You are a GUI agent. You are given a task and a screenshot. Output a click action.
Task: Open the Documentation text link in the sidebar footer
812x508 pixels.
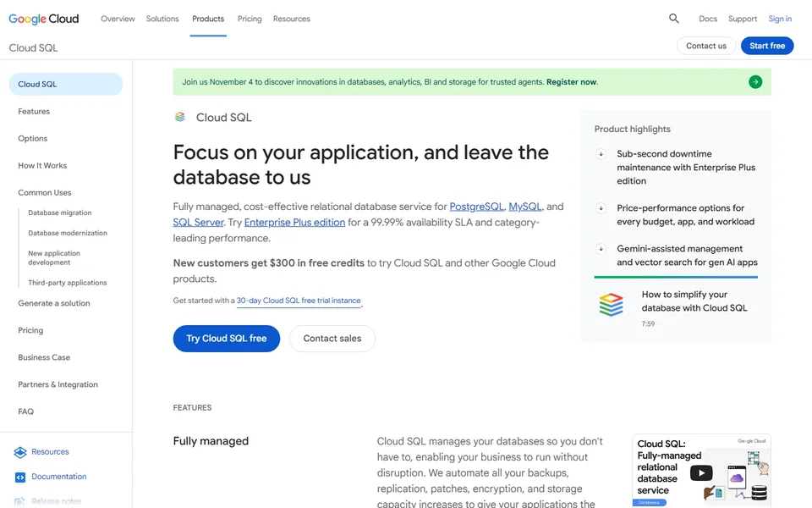[59, 477]
